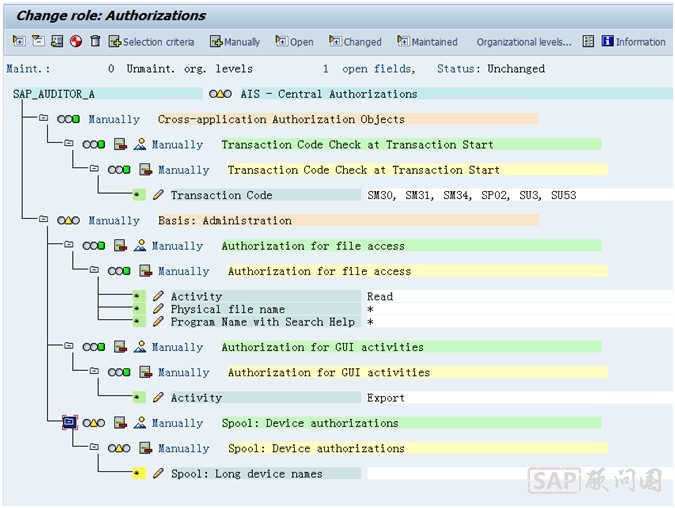675x508 pixels.
Task: Click the 'open fields,' status text
Action: (x=379, y=69)
